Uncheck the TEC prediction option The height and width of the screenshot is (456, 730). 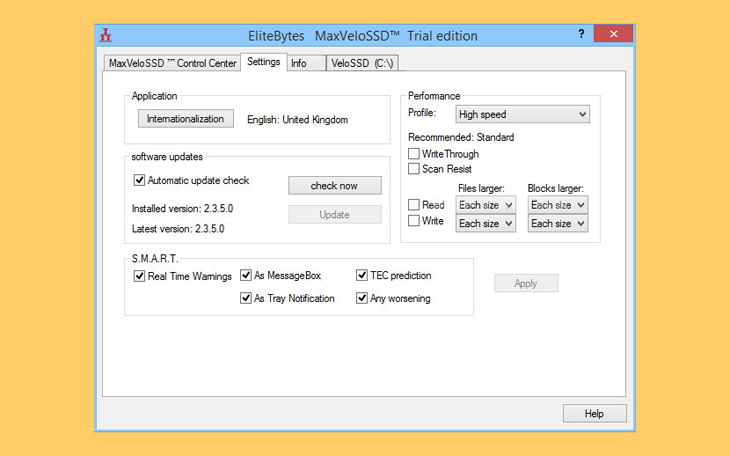click(x=363, y=276)
